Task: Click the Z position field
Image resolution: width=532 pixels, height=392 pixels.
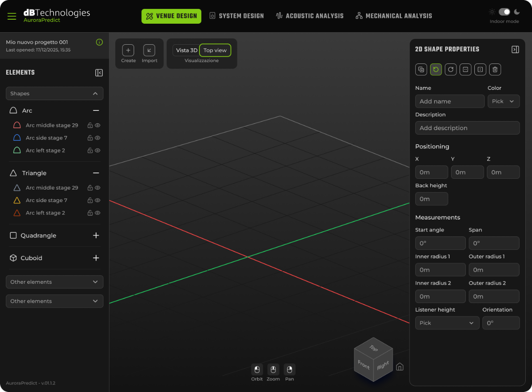Action: 503,172
